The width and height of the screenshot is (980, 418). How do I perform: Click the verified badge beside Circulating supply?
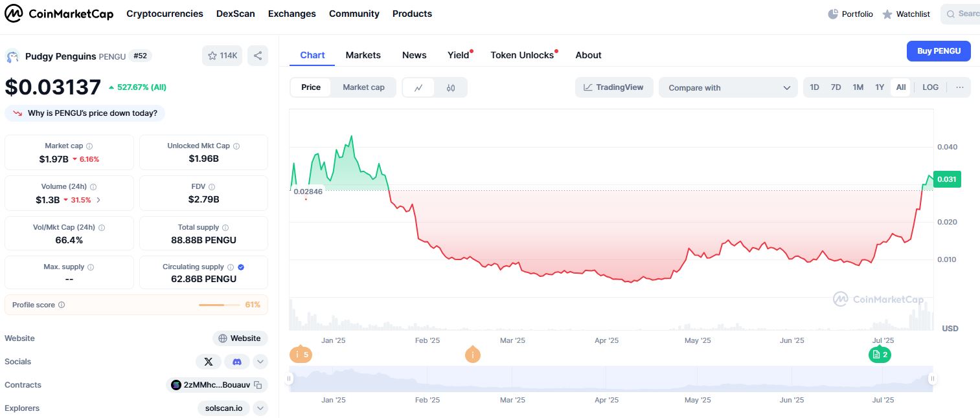[241, 267]
